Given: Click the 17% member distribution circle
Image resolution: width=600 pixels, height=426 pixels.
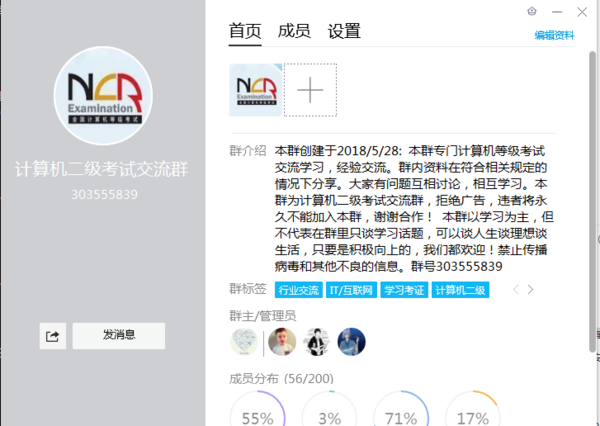Looking at the screenshot, I should [x=473, y=408].
